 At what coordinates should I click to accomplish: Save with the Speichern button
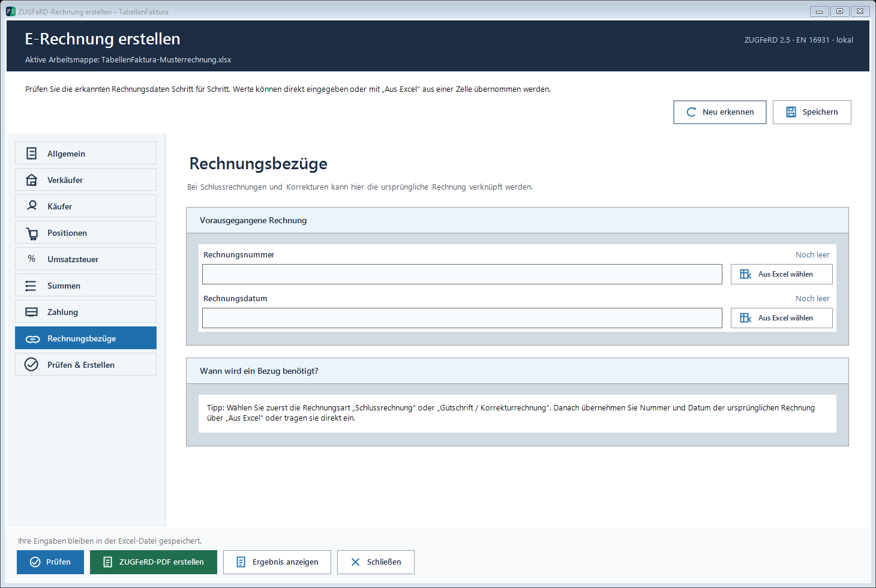[812, 112]
